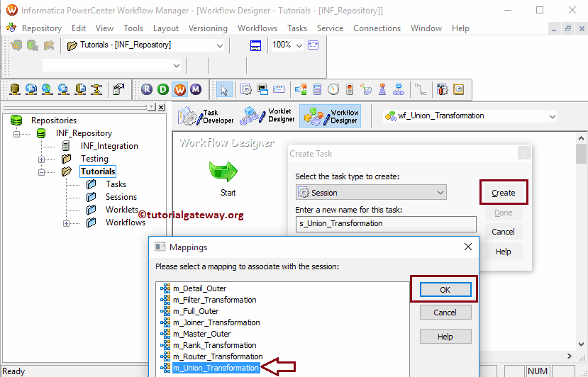Select the m_Filter_Transformation mapping
Viewport: 588px width, 377px height.
pyautogui.click(x=214, y=300)
